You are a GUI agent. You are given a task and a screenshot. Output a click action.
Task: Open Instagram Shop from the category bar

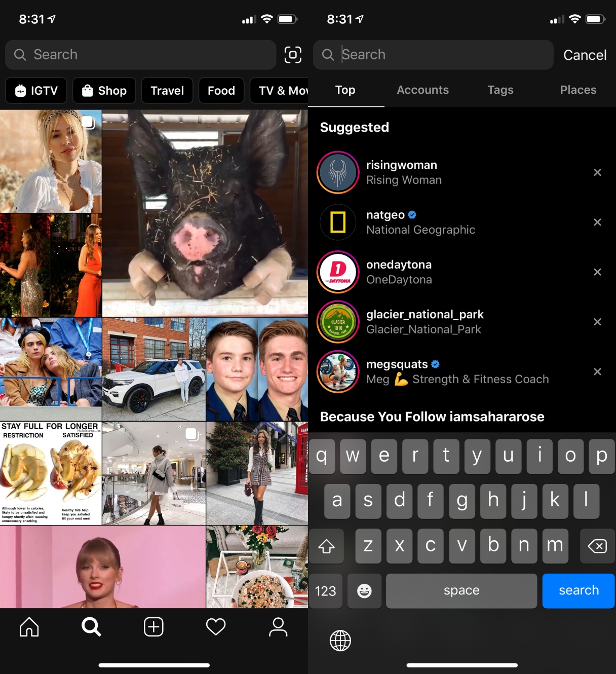[104, 91]
